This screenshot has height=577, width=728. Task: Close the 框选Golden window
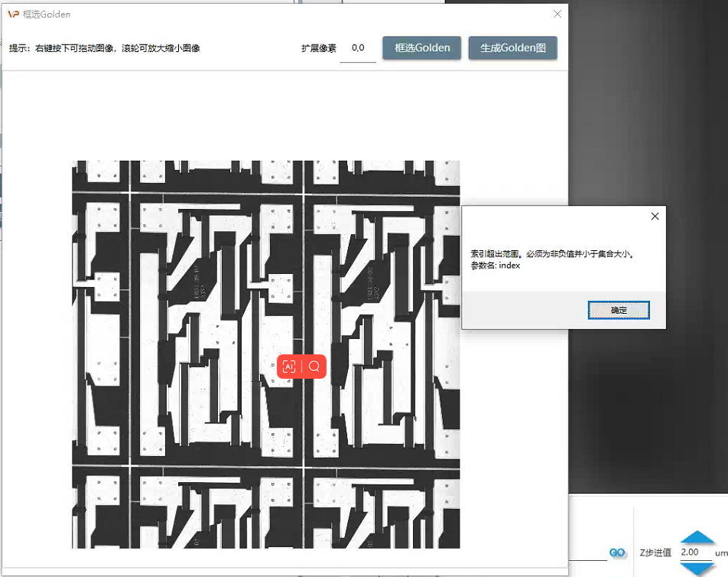pos(557,14)
